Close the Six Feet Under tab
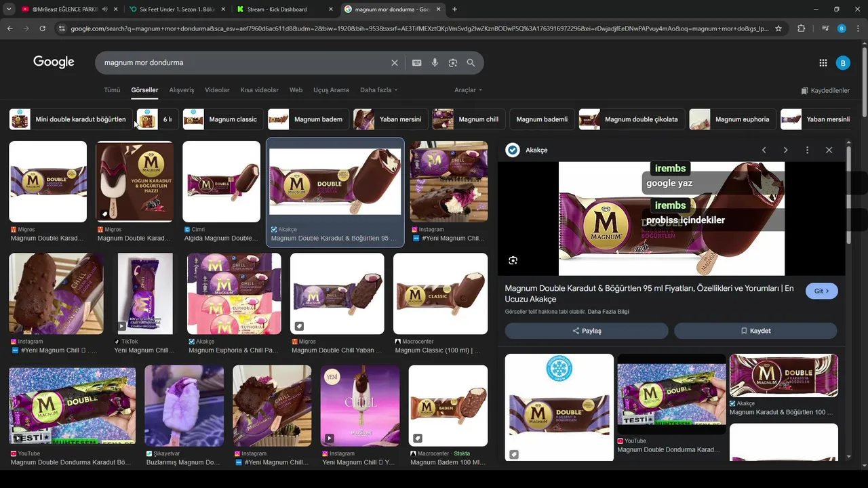This screenshot has height=488, width=868. pyautogui.click(x=222, y=9)
